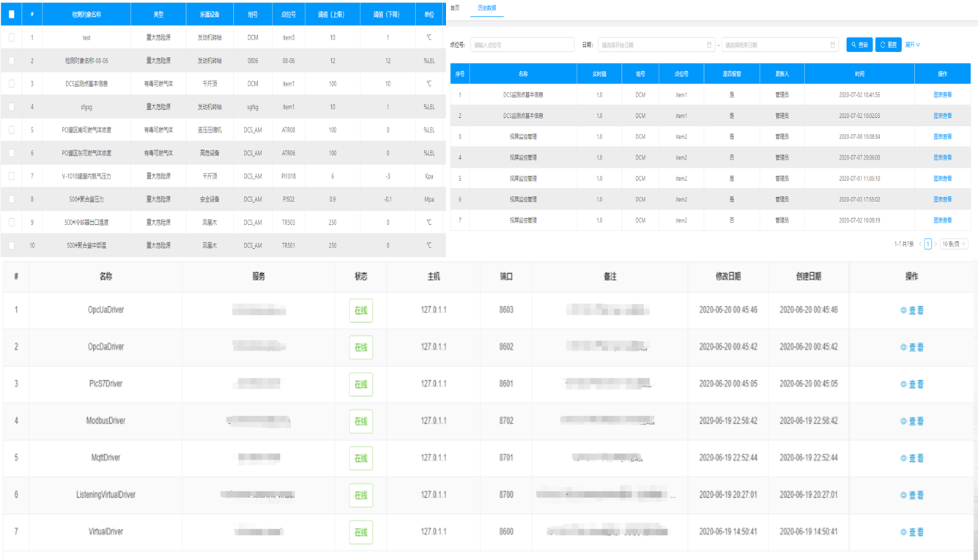Screen dimensions: 978x560
Task: Click the view icon for VirtualDriver row
Action: pyautogui.click(x=903, y=532)
